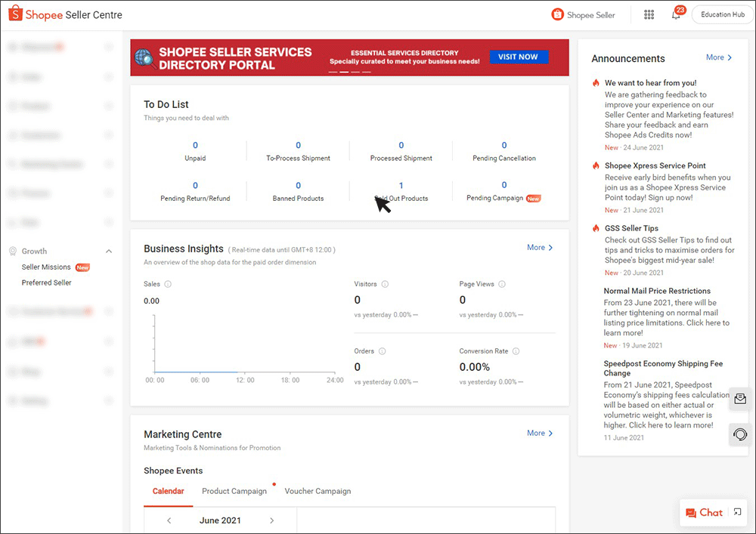
Task: Open Processed Shipment count
Action: pos(401,146)
